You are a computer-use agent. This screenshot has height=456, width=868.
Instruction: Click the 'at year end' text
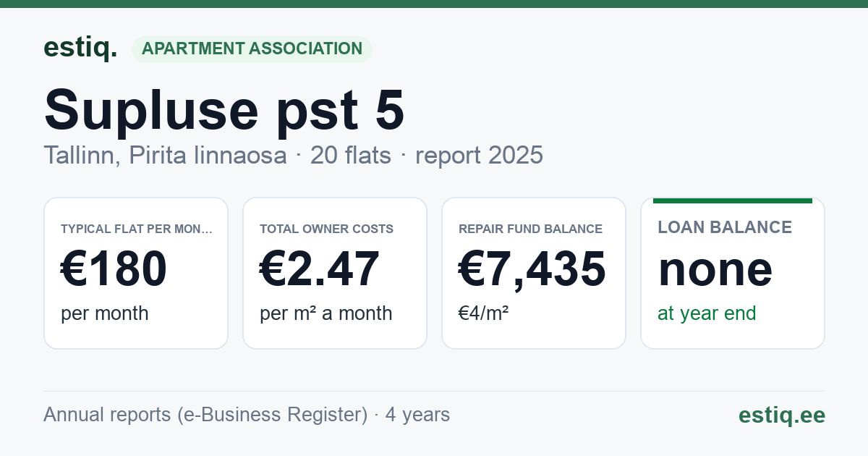pyautogui.click(x=707, y=313)
